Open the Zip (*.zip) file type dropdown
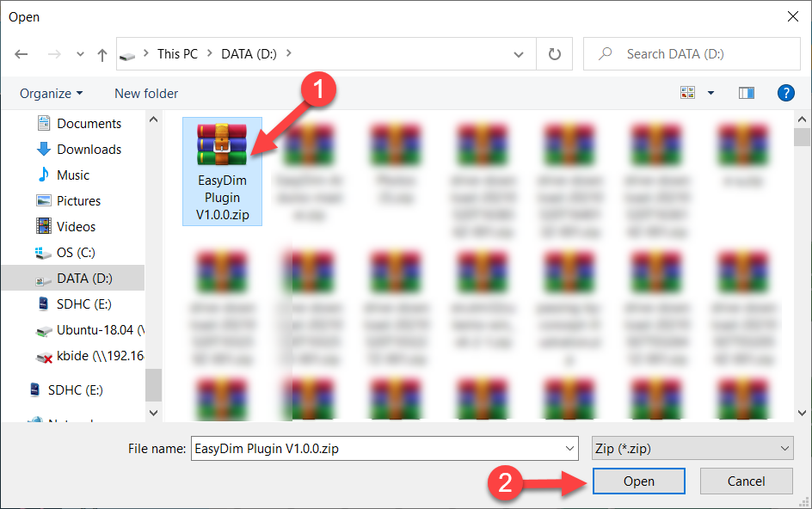This screenshot has width=812, height=509. [692, 449]
